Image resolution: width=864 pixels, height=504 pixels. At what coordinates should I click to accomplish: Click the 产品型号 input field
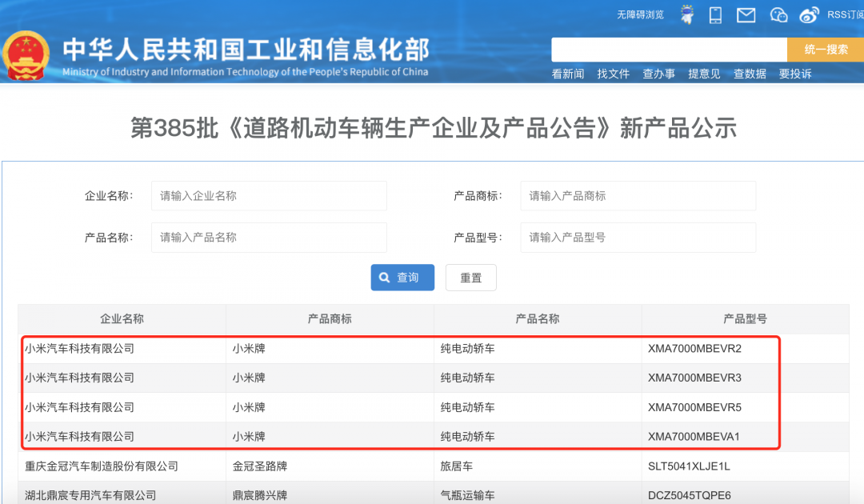638,238
